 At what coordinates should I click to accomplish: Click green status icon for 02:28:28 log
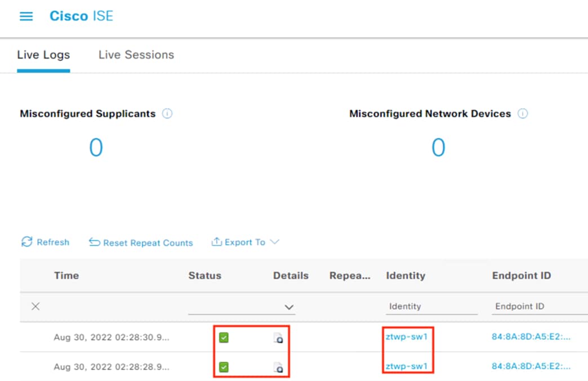(x=224, y=367)
